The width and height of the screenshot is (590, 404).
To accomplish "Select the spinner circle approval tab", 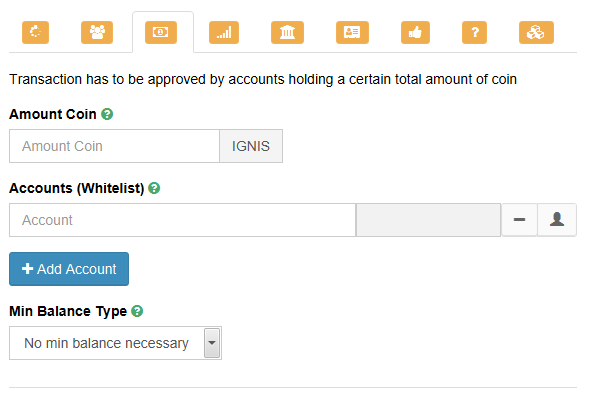I will pos(35,32).
